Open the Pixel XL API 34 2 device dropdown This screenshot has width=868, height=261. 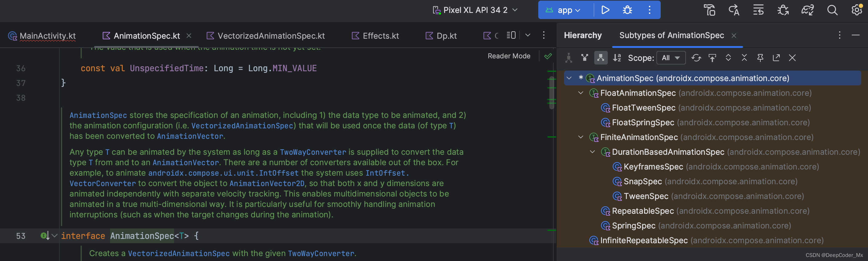475,10
